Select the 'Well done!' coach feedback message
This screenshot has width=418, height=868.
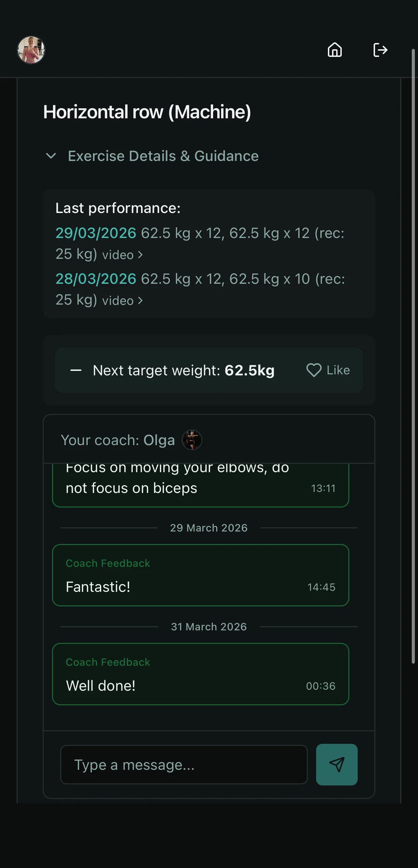(x=200, y=674)
